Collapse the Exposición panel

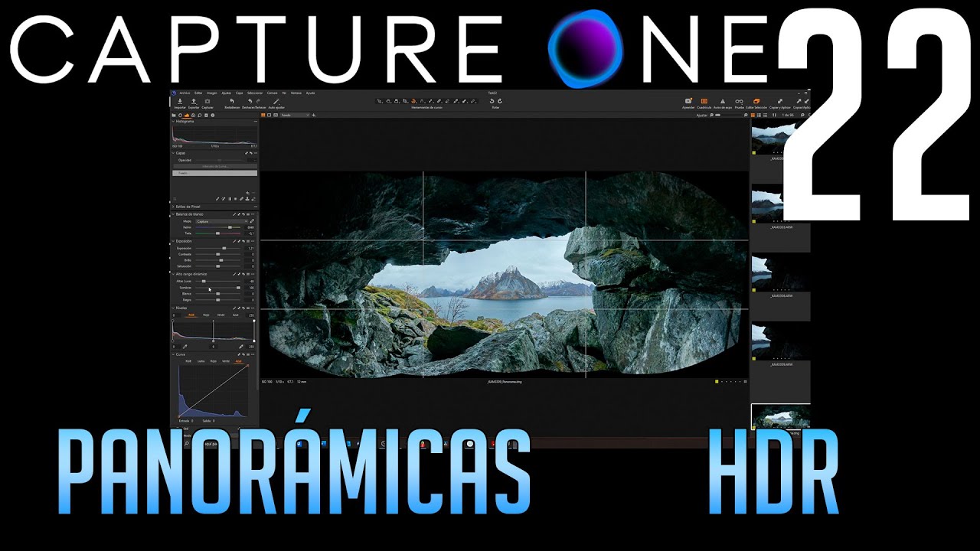(x=173, y=241)
